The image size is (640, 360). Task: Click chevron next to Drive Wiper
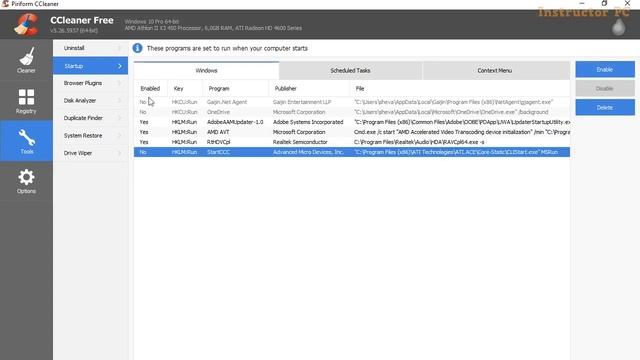point(120,153)
